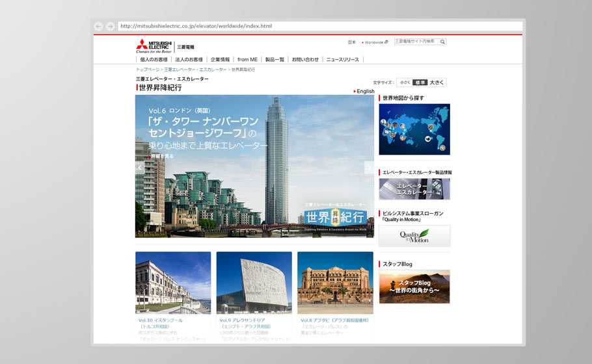Click the 世界地図から探す heading
This screenshot has height=364, width=592.
tap(403, 97)
